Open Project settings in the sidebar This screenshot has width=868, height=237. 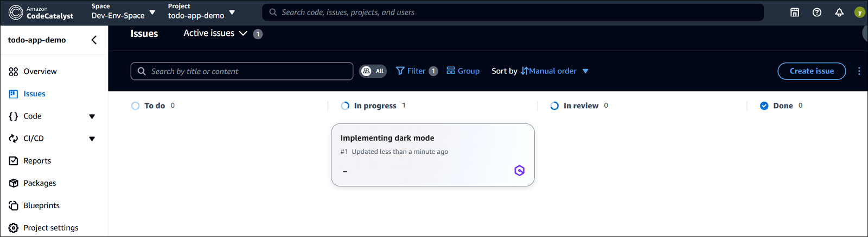tap(50, 228)
